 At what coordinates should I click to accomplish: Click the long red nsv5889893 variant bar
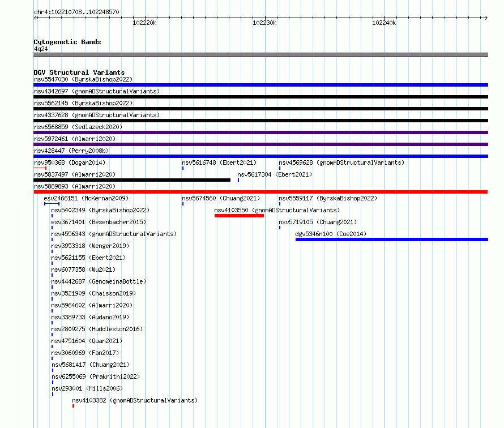(x=260, y=192)
